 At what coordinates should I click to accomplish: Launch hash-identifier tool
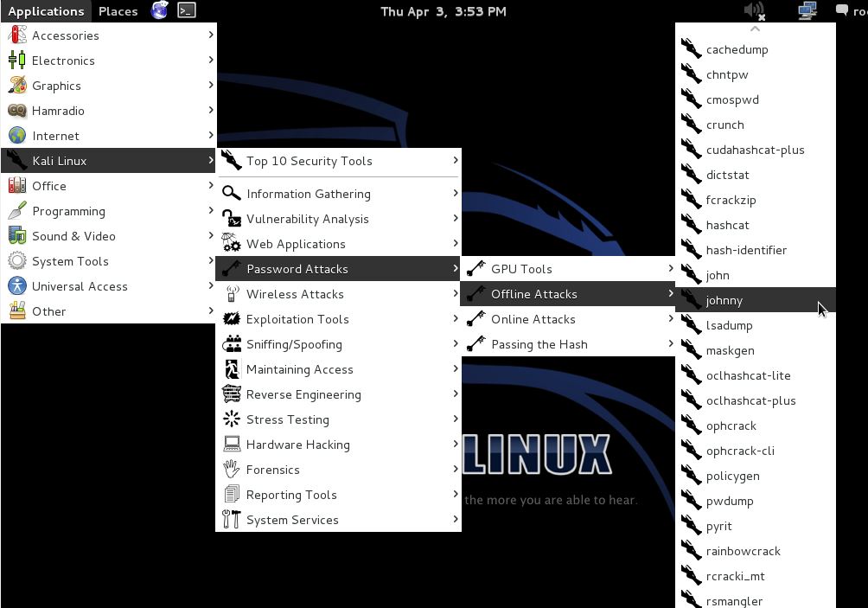[756, 250]
